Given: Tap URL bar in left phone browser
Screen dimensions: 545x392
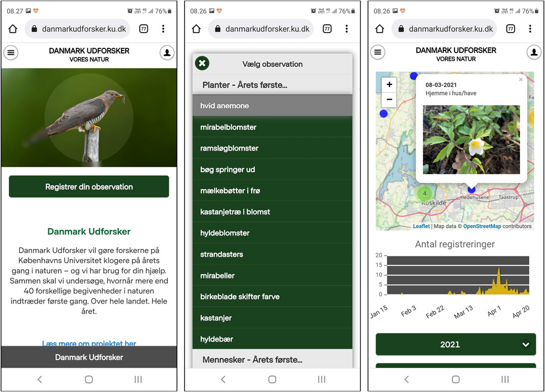Looking at the screenshot, I should point(77,29).
